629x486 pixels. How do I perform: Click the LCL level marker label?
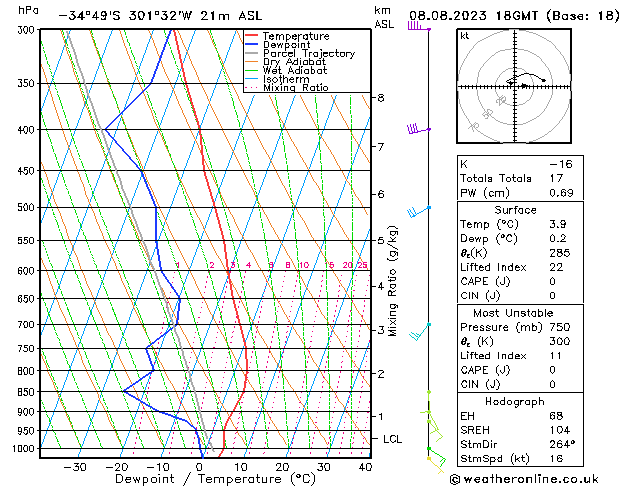pyautogui.click(x=392, y=439)
